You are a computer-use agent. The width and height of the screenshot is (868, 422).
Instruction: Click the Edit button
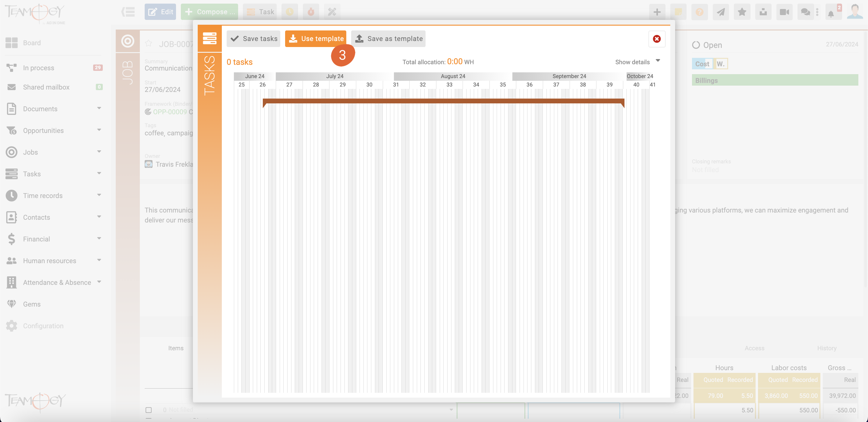[x=160, y=12]
